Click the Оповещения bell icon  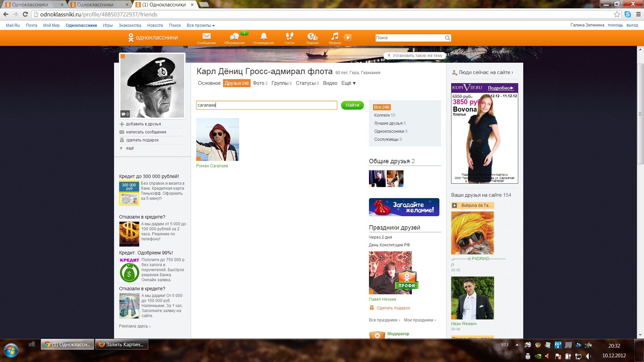[x=263, y=37]
